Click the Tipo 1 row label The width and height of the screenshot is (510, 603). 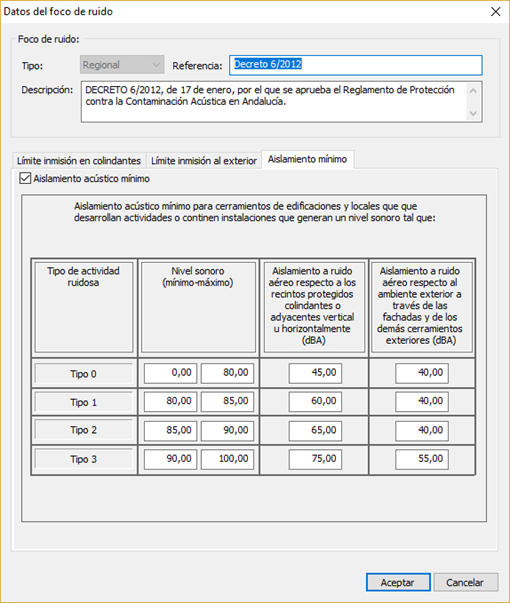coord(83,402)
